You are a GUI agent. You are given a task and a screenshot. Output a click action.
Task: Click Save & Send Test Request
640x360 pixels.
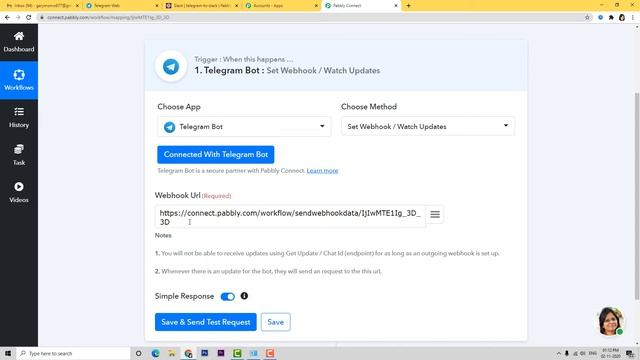point(206,322)
